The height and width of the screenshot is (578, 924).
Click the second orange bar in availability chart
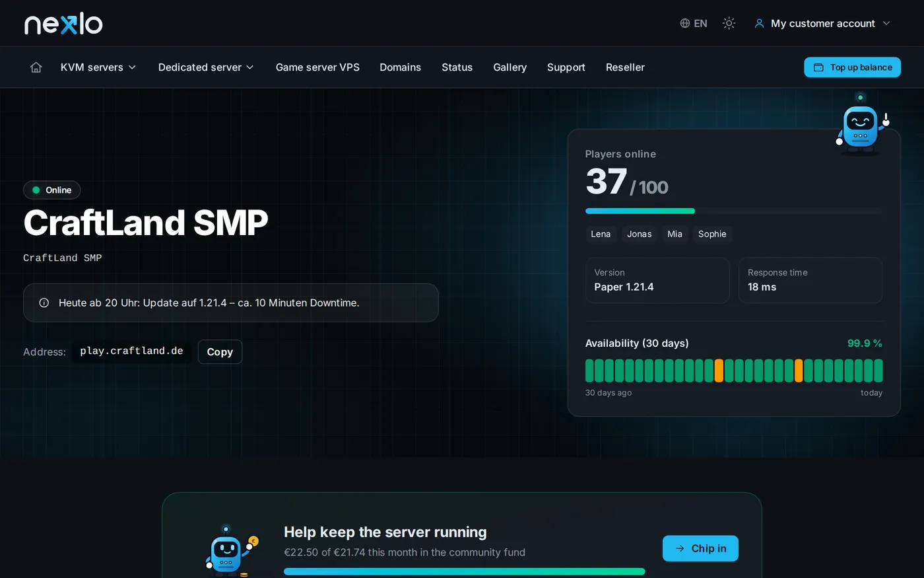[799, 371]
